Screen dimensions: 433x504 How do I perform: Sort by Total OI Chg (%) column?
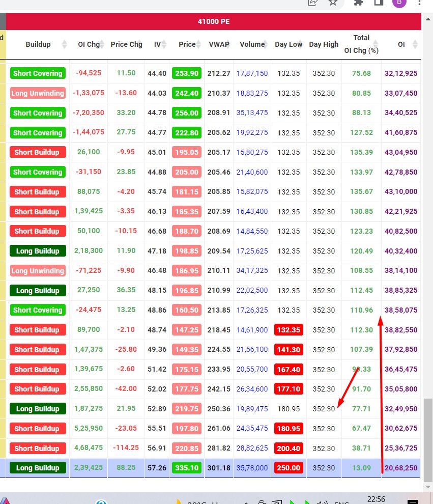[x=361, y=44]
